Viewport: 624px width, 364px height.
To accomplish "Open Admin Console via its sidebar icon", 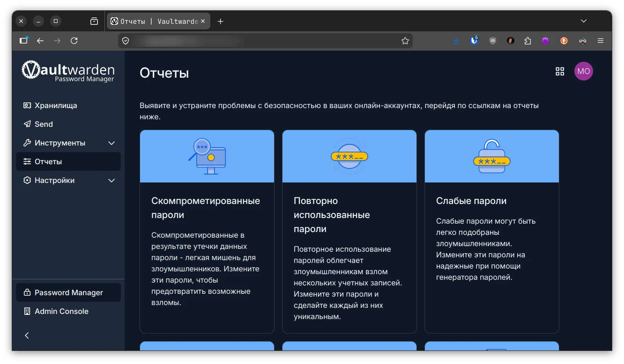I will [x=27, y=311].
